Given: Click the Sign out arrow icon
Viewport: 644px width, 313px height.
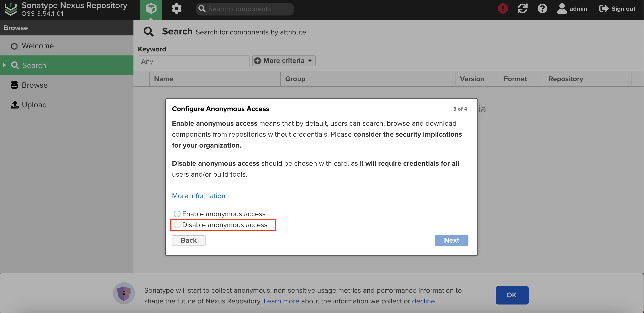Looking at the screenshot, I should [x=604, y=9].
